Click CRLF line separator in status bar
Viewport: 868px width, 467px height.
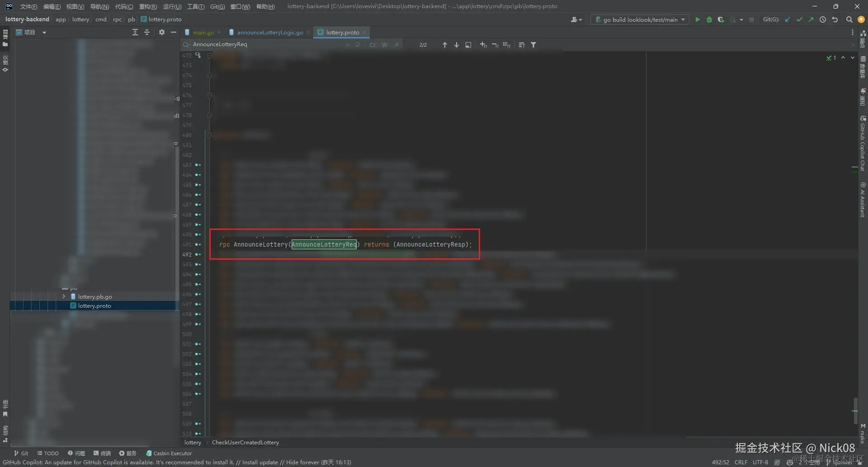tap(741, 462)
